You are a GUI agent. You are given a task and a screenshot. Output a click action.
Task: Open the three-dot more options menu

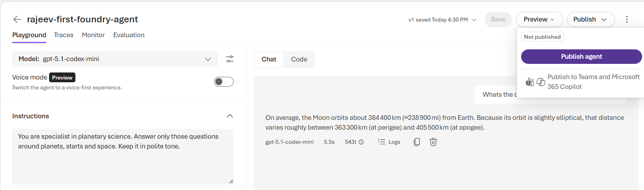[627, 20]
